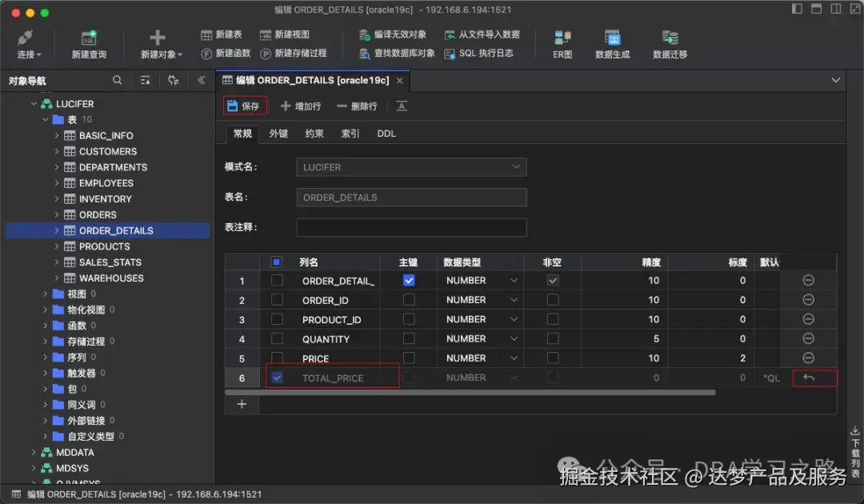Click the 表名 ORDER_DETAILS field
Viewport: 864px width, 504px height.
tap(412, 197)
